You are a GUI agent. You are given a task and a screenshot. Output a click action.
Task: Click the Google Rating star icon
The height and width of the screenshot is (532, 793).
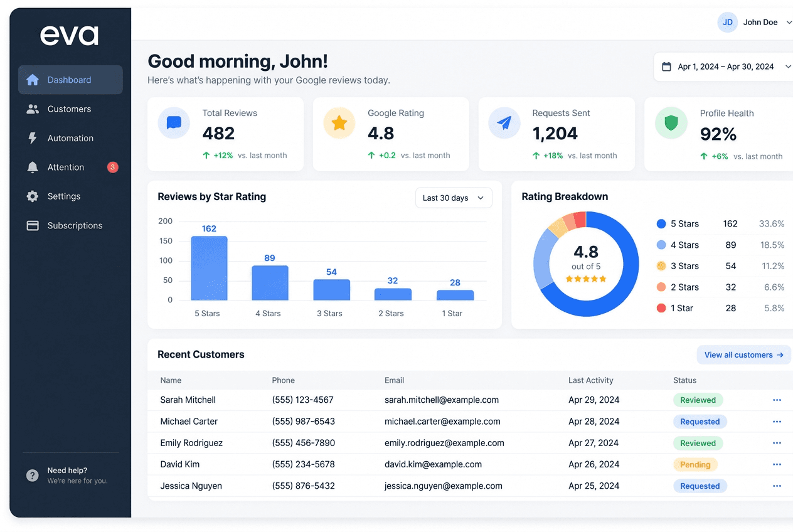pyautogui.click(x=339, y=123)
